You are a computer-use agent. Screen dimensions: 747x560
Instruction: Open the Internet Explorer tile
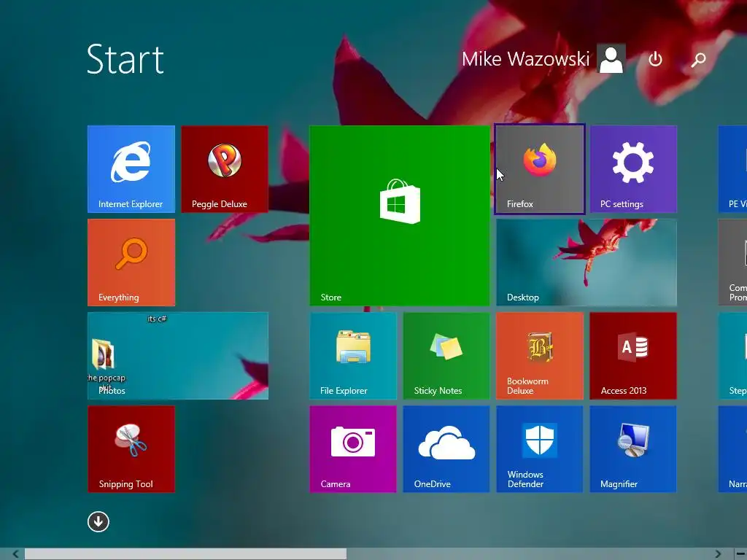click(131, 169)
